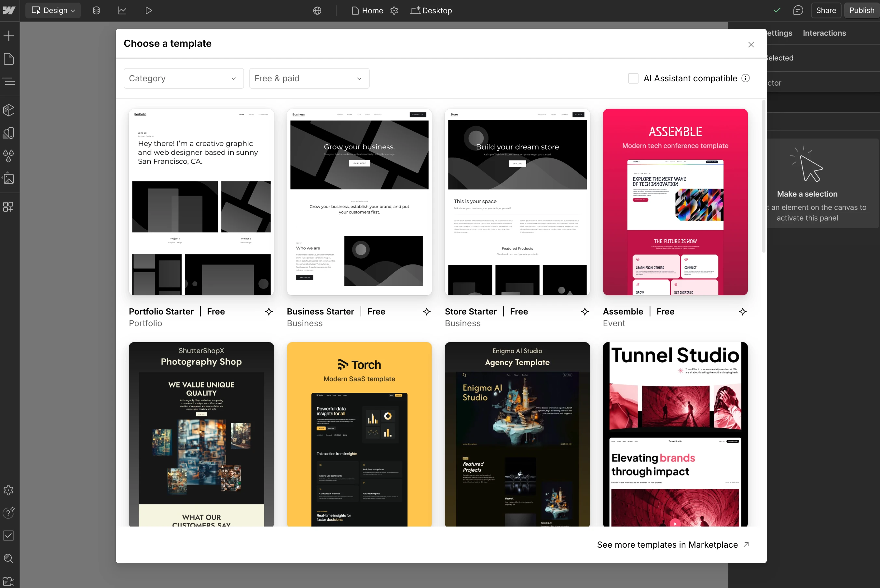Open the Variables panel icon

pyautogui.click(x=9, y=133)
